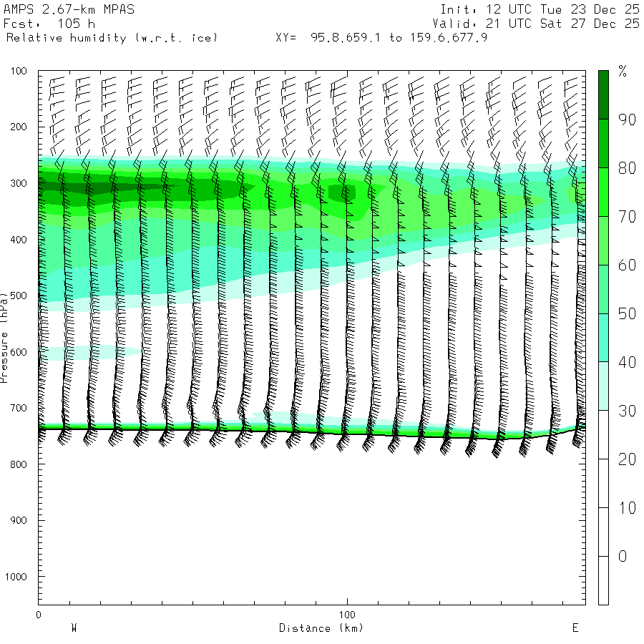Click the 600 pressure axis label
This screenshot has height=644, width=644.
pos(19,352)
